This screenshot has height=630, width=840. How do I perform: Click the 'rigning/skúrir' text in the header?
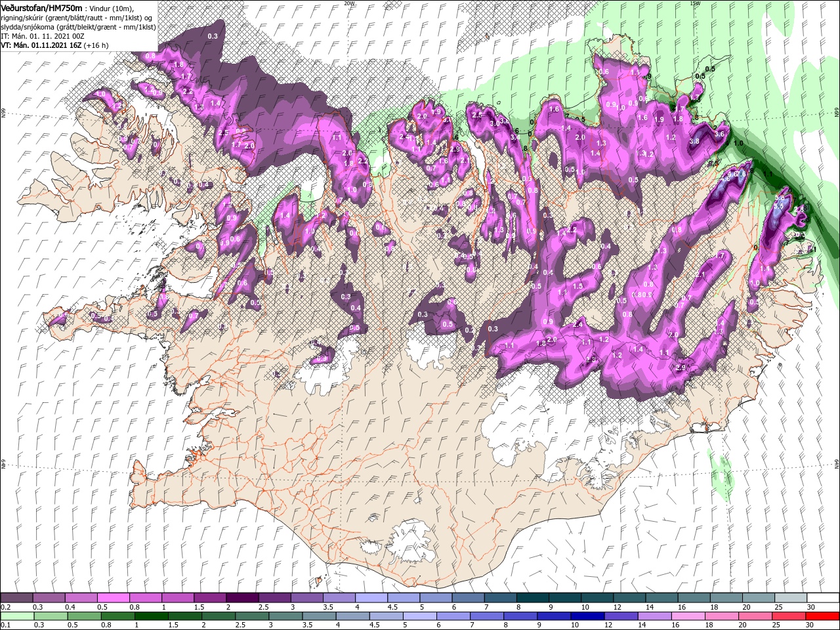(23, 18)
